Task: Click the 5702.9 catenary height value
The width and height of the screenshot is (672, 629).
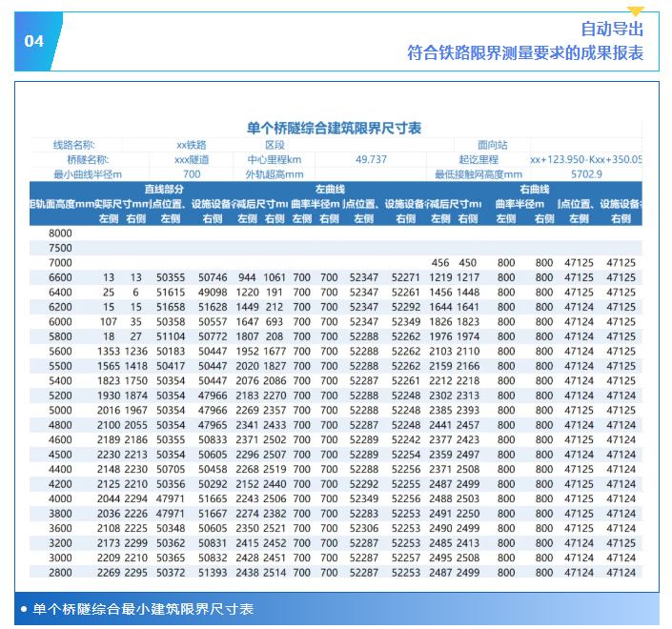Action: [586, 174]
